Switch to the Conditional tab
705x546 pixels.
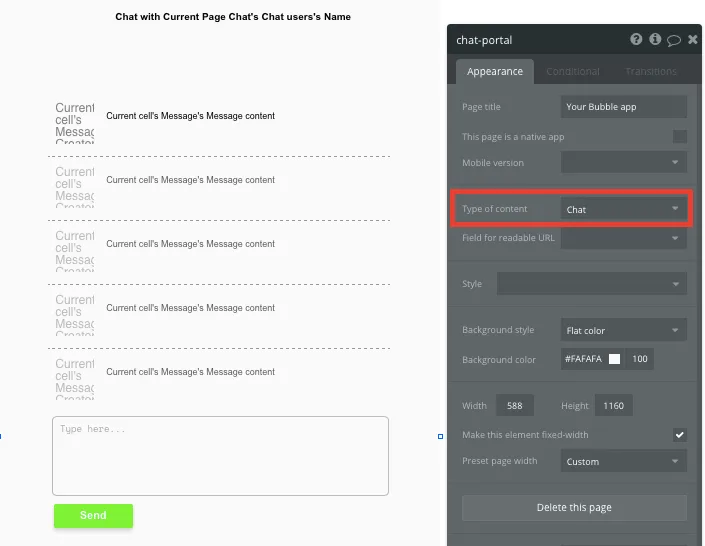click(x=573, y=71)
